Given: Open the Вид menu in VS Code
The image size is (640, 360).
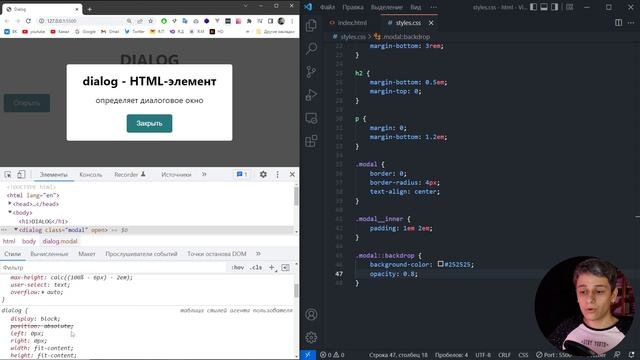Looking at the screenshot, I should coord(416,7).
